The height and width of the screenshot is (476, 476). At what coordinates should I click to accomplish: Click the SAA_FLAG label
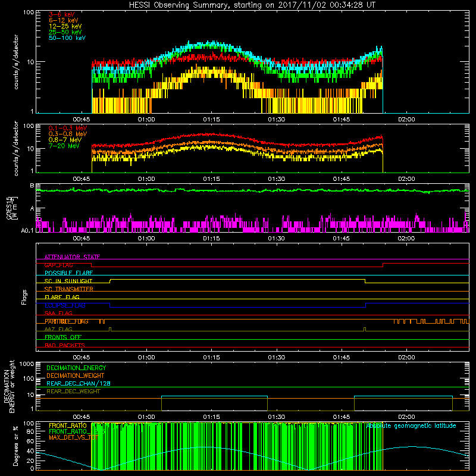(x=58, y=313)
